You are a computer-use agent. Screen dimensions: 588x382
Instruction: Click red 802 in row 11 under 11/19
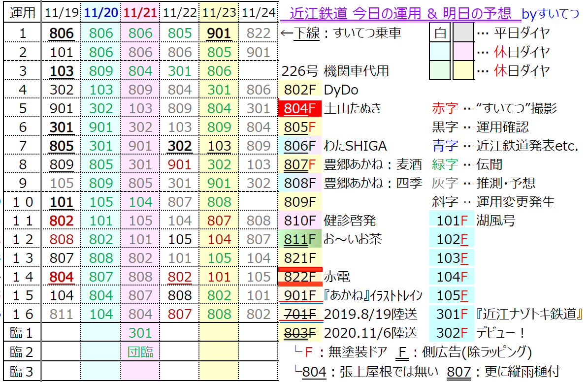pos(62,221)
